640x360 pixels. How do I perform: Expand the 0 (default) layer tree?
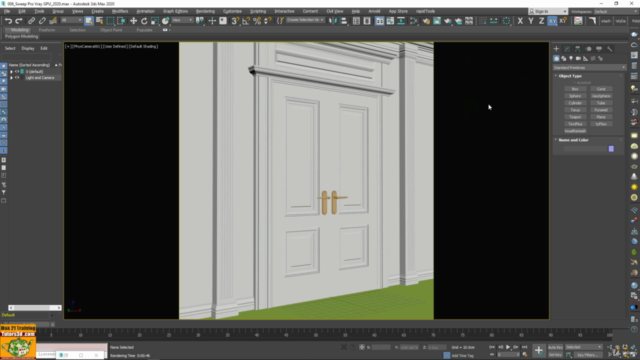(11, 71)
